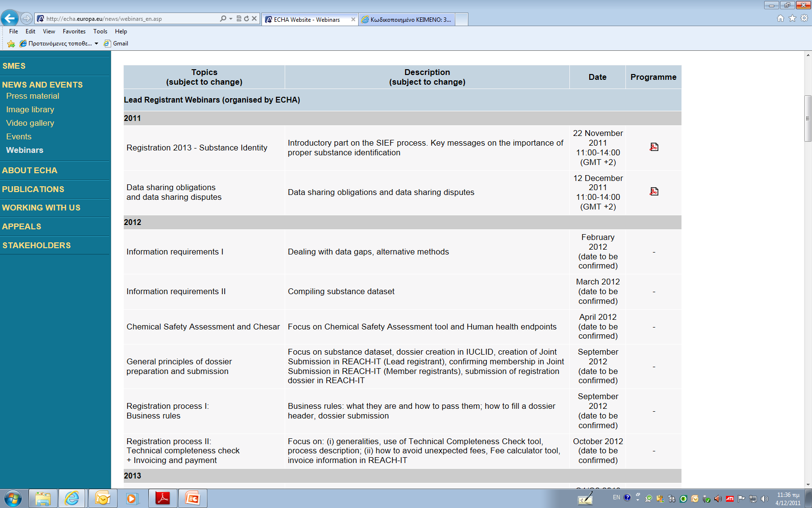Click the scrollbar up arrow
Viewport: 812px width, 508px height.
pos(808,55)
